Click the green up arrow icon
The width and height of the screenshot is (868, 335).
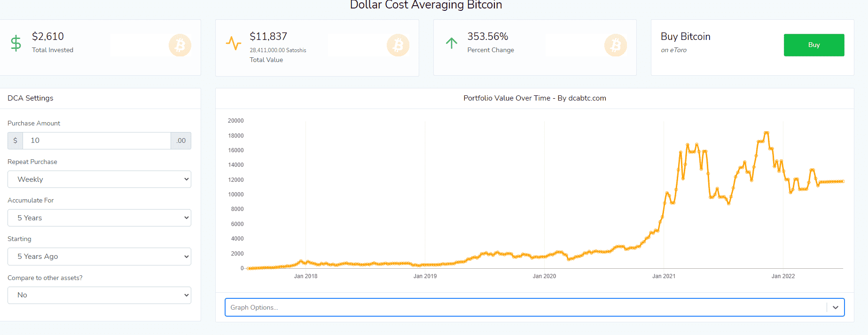pos(451,43)
